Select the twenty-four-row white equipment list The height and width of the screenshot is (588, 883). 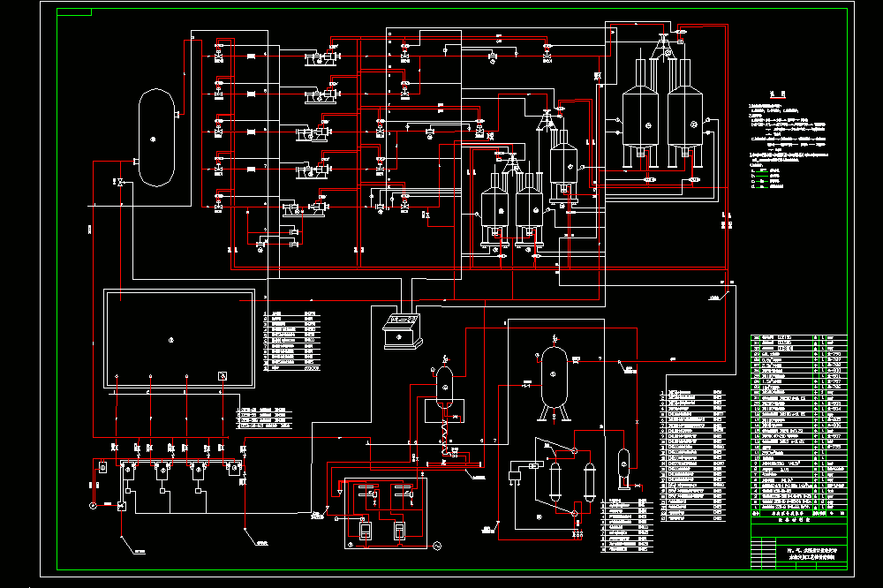(x=692, y=455)
